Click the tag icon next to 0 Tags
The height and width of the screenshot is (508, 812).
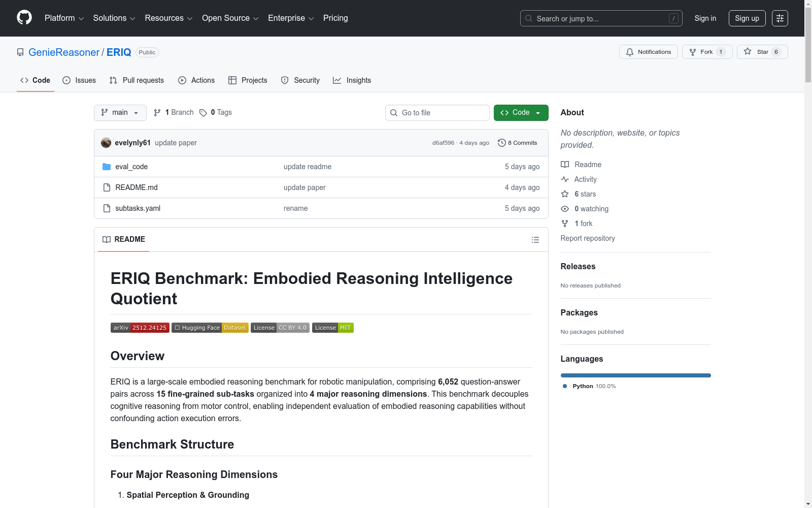203,113
